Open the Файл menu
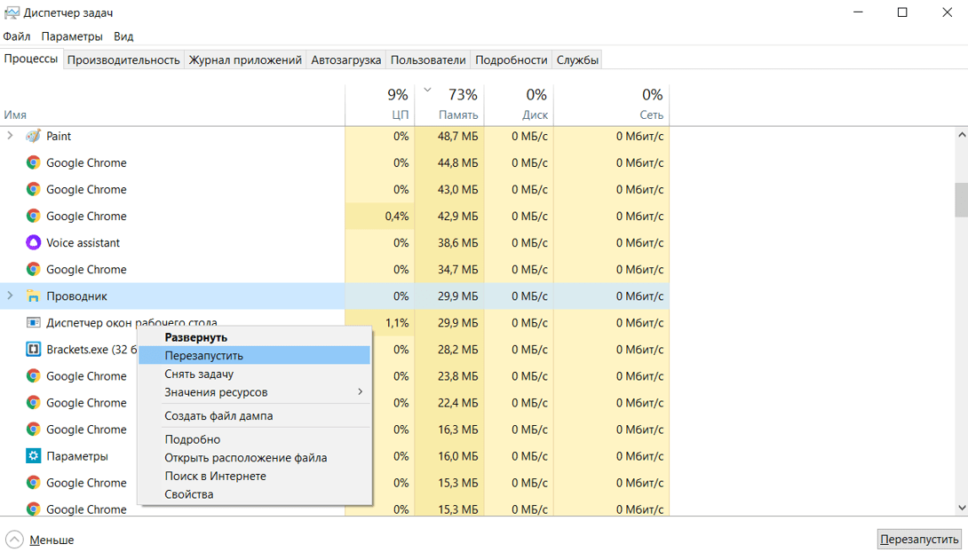The image size is (968, 560). [17, 36]
